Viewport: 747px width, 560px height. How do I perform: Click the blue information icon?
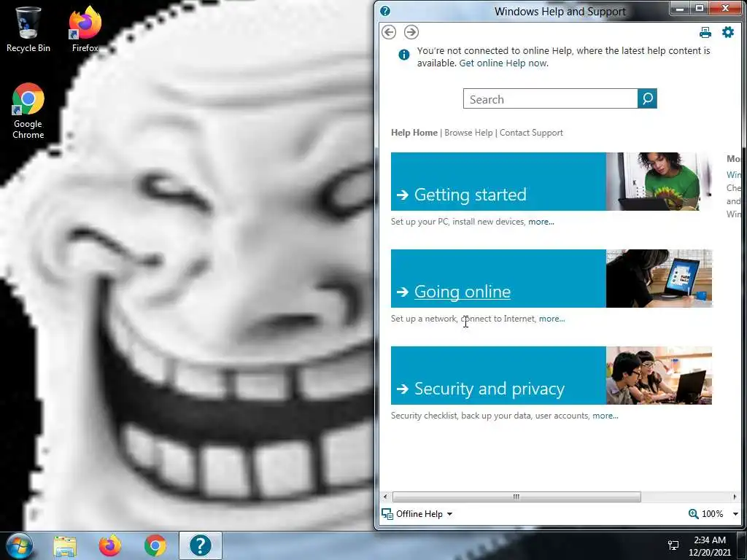tap(403, 55)
